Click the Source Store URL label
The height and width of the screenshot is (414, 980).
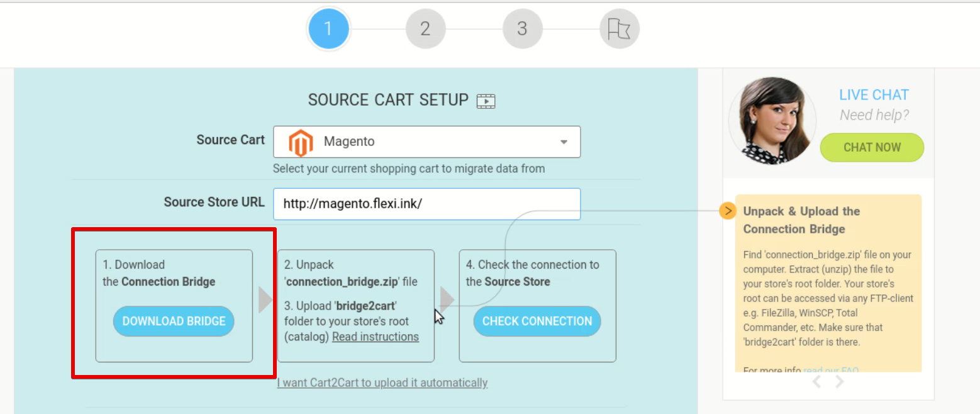tap(214, 202)
